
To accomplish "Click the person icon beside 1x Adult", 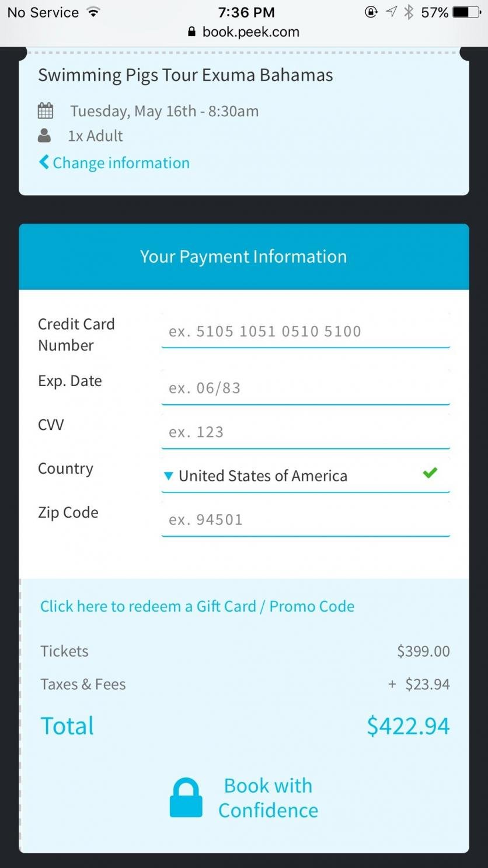I will pos(44,136).
